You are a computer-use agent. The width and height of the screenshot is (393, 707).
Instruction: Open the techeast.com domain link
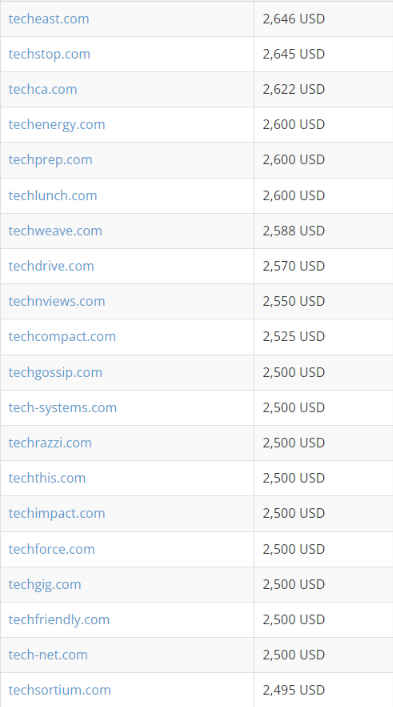point(49,19)
